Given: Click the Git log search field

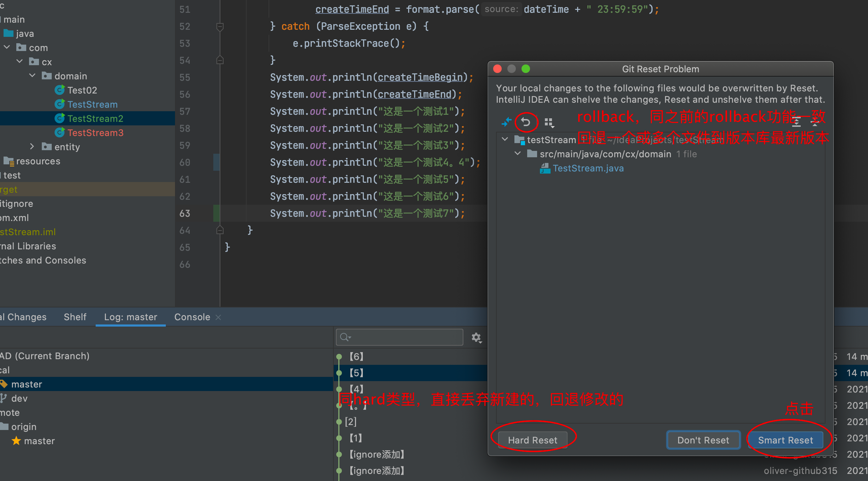Looking at the screenshot, I should click(399, 337).
